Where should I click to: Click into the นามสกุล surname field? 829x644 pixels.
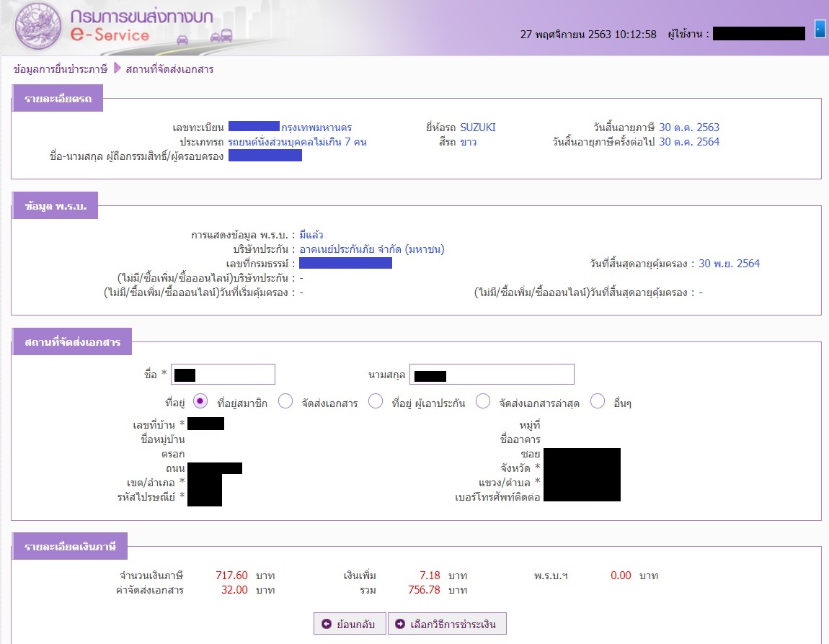click(492, 375)
